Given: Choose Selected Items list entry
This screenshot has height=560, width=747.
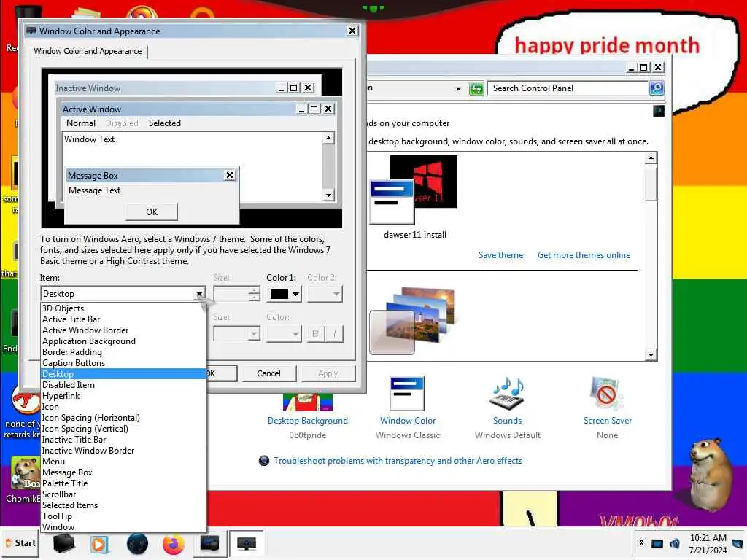Looking at the screenshot, I should [123, 505].
